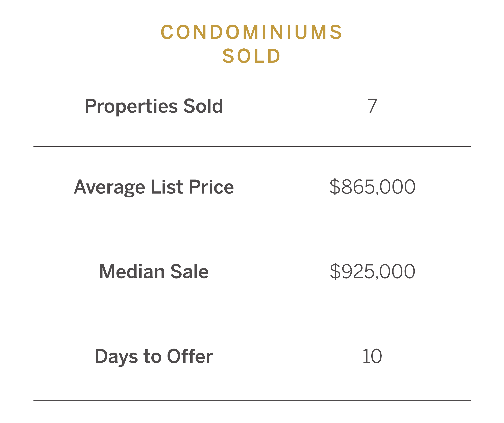The width and height of the screenshot is (504, 423).
Task: Click the CONDOMINIUMS heading word
Action: coord(252,32)
